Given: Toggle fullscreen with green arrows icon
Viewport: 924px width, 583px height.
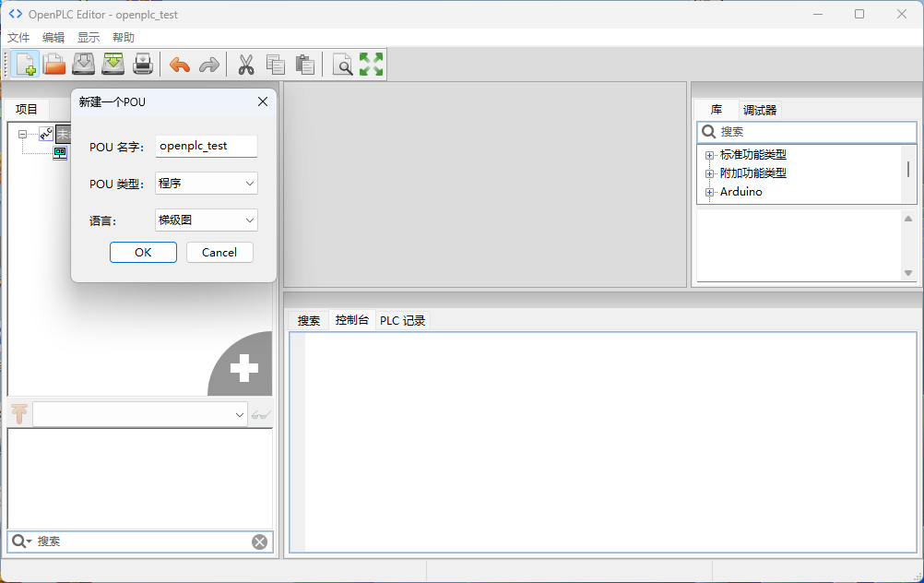Looking at the screenshot, I should (372, 65).
